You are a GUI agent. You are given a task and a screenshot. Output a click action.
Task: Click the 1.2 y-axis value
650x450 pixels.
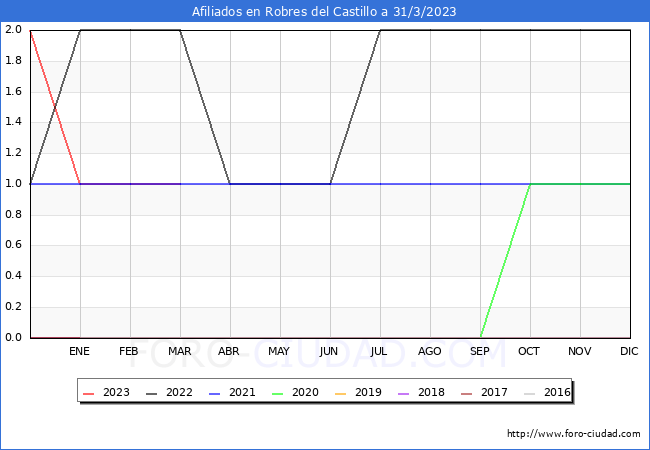click(x=13, y=152)
